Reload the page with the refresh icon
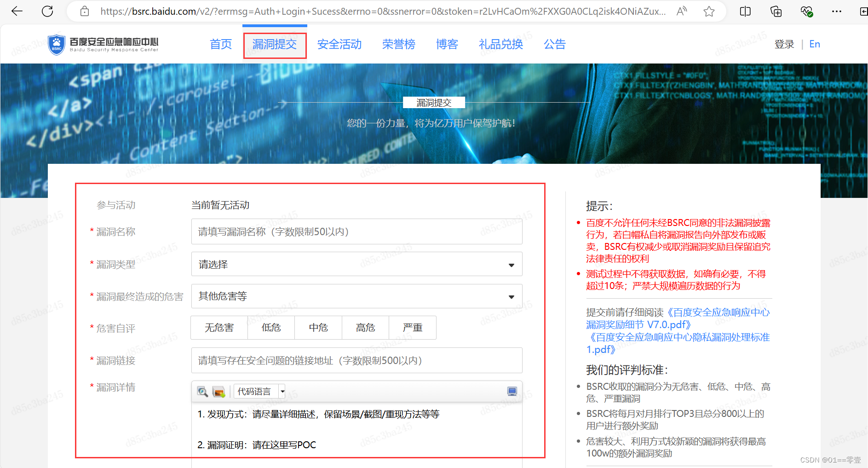Screen dimensions: 868x468 pos(47,11)
